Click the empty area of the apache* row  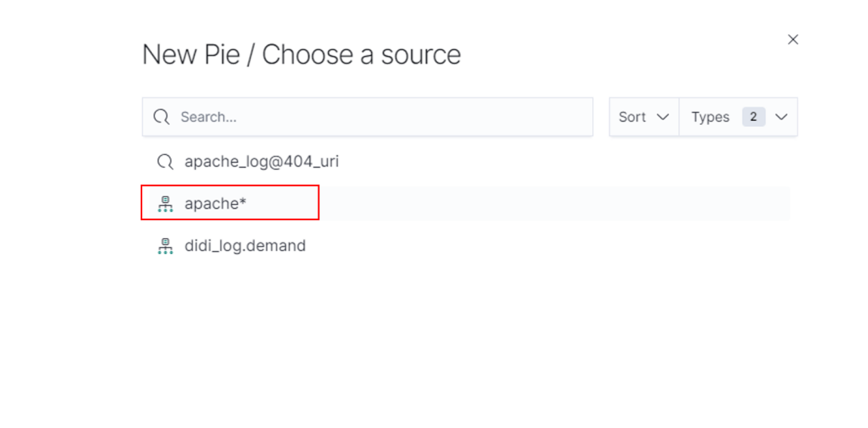[x=552, y=203]
